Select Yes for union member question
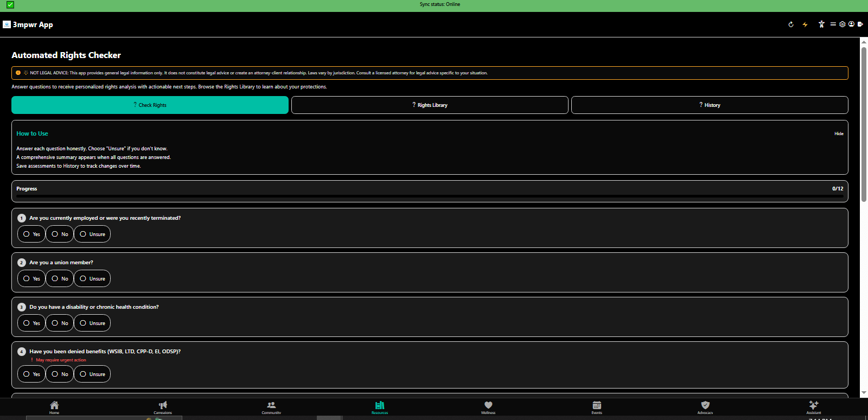This screenshot has width=868, height=420. coord(31,278)
